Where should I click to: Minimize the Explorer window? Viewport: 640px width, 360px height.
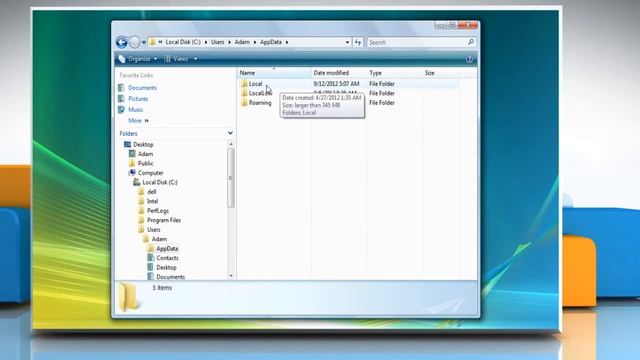click(440, 25)
